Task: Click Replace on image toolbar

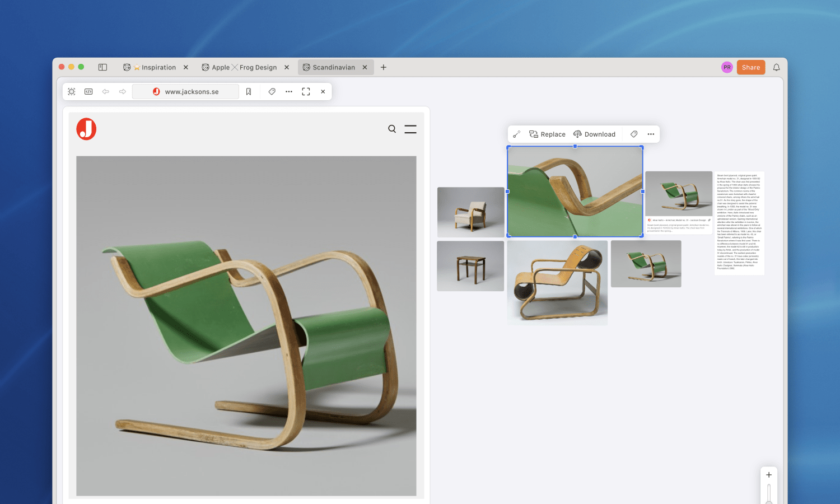Action: (547, 134)
